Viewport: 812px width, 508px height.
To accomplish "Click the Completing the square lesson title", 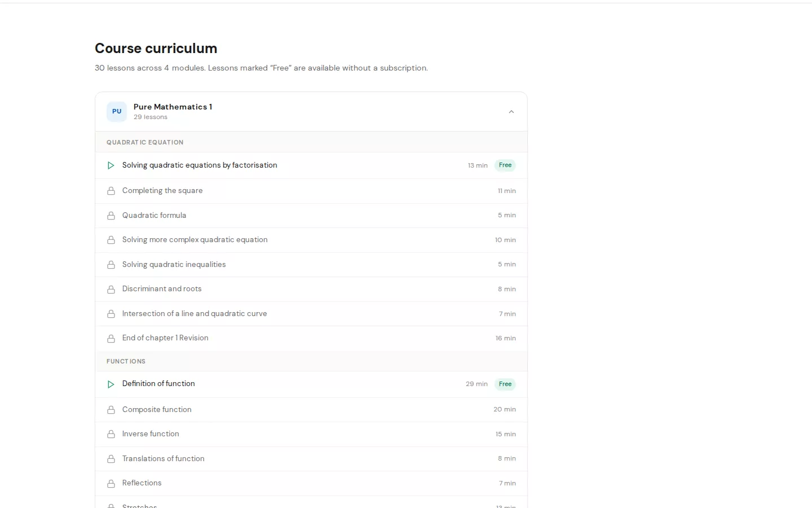I will pos(162,191).
